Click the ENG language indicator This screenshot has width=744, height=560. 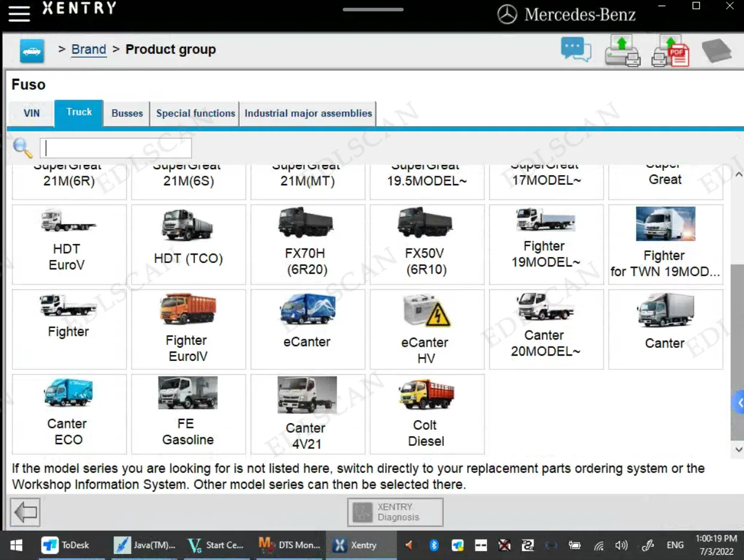click(675, 545)
